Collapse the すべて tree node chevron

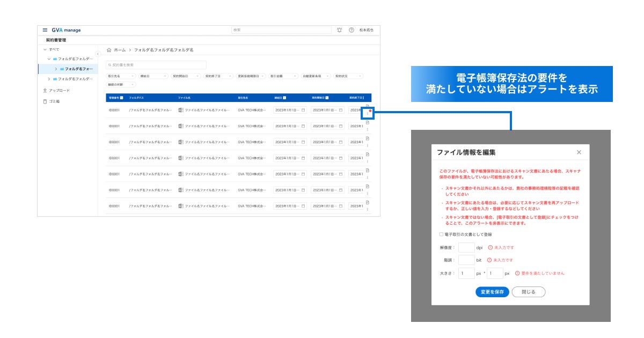click(x=45, y=49)
